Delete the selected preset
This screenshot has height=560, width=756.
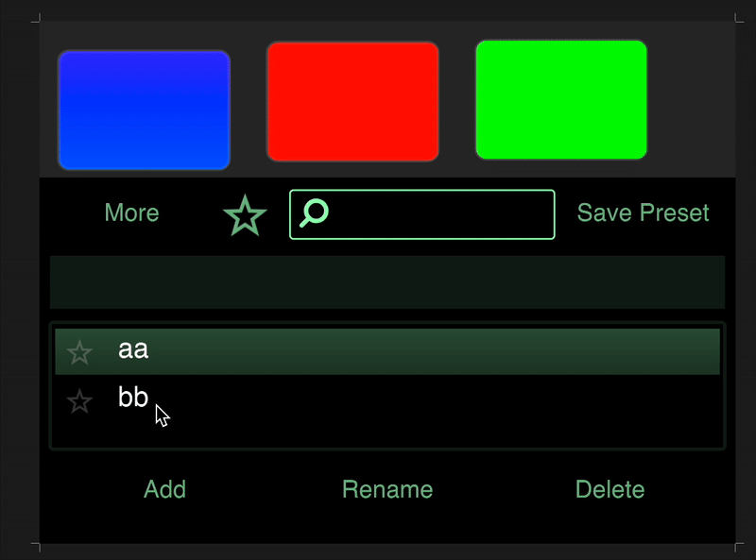click(610, 490)
